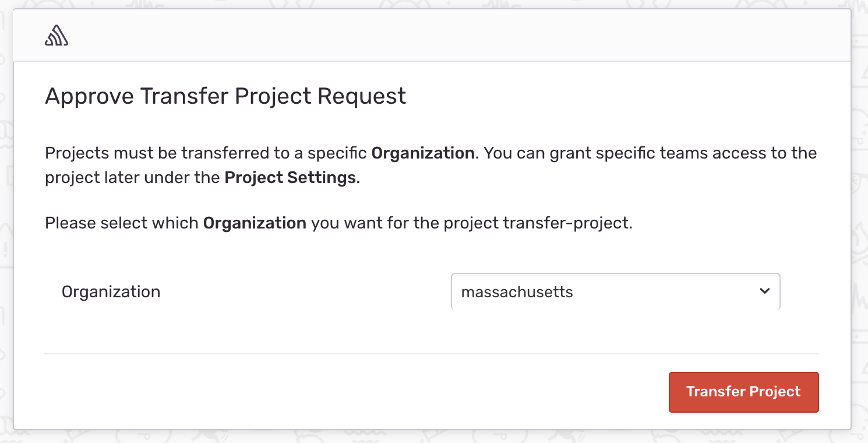This screenshot has width=868, height=443.
Task: Click the gray header bar beside the logo
Action: tap(454, 36)
